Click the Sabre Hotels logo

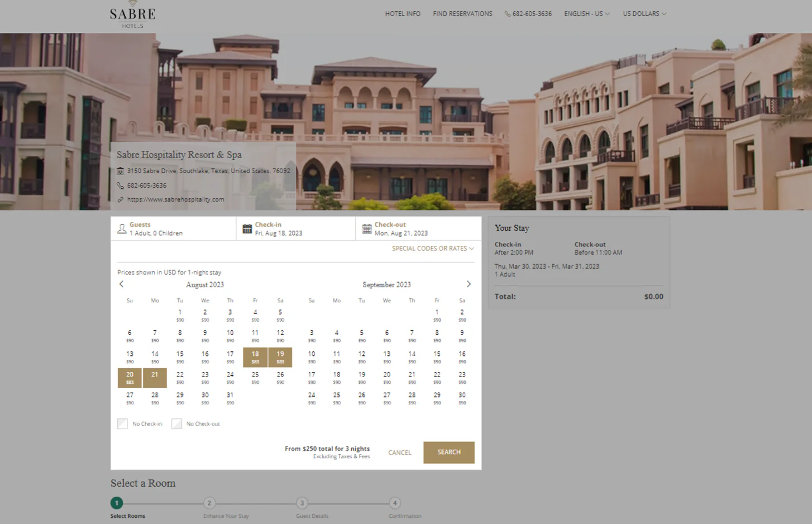(132, 15)
